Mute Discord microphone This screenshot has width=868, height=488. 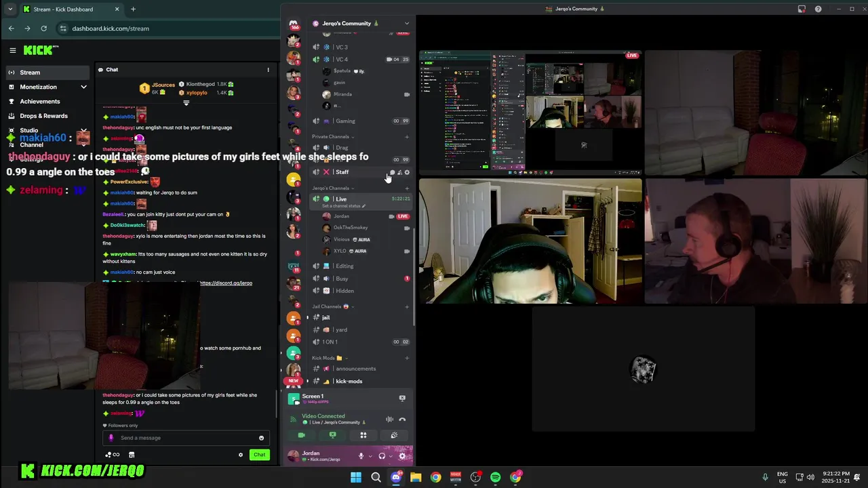click(x=361, y=456)
